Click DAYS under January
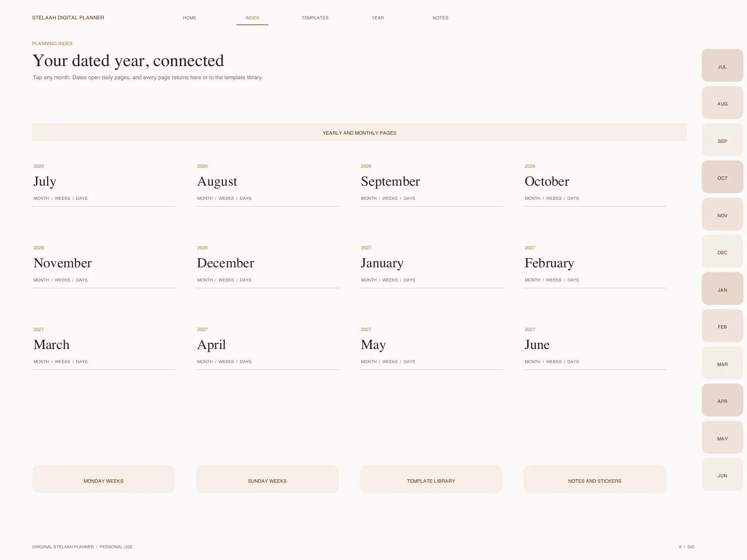Viewport: 747px width, 560px height. [409, 280]
